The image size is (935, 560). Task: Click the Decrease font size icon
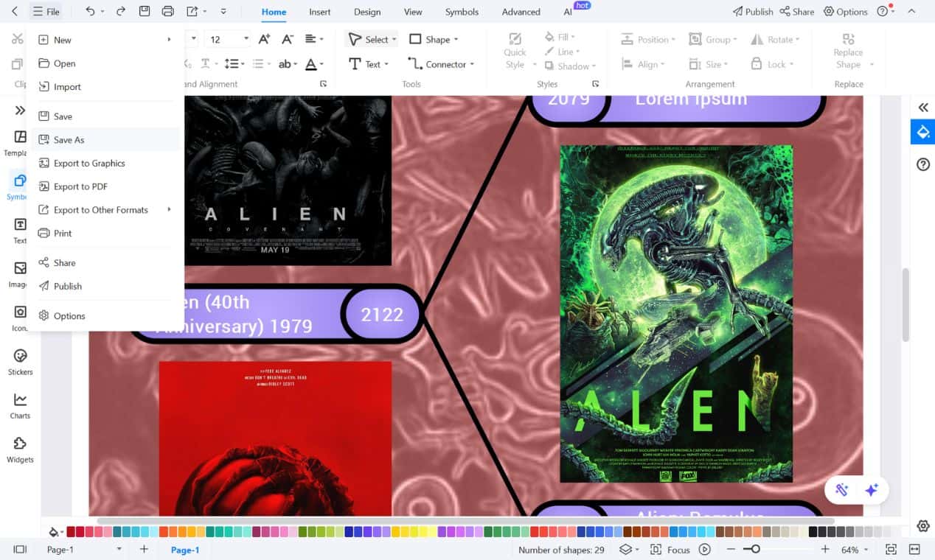coord(288,39)
